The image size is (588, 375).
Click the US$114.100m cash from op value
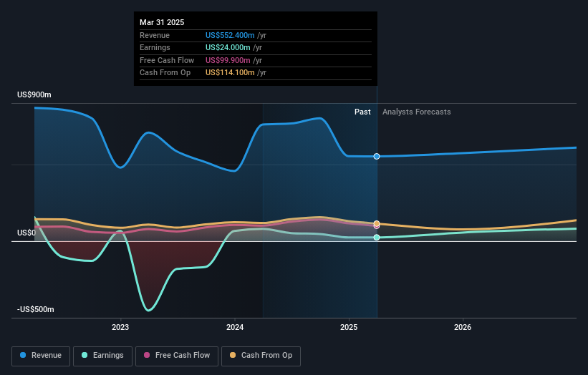point(230,73)
